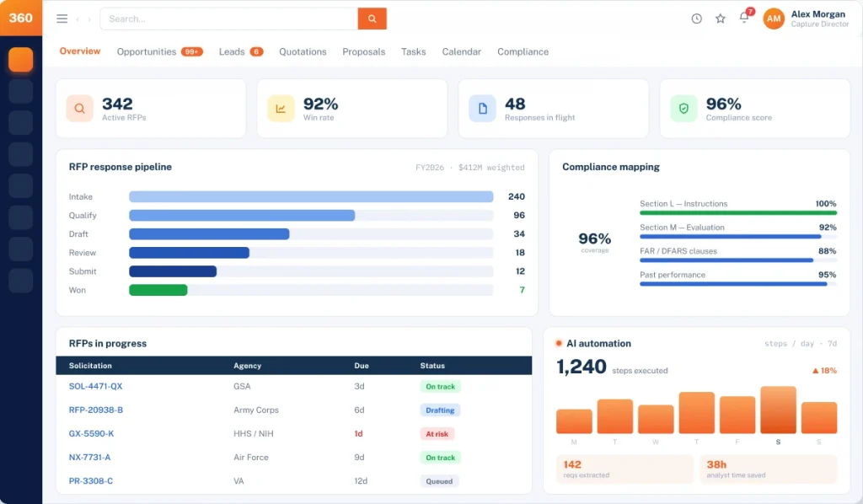The image size is (863, 504).
Task: Open the Tasks tab
Action: pyautogui.click(x=413, y=51)
